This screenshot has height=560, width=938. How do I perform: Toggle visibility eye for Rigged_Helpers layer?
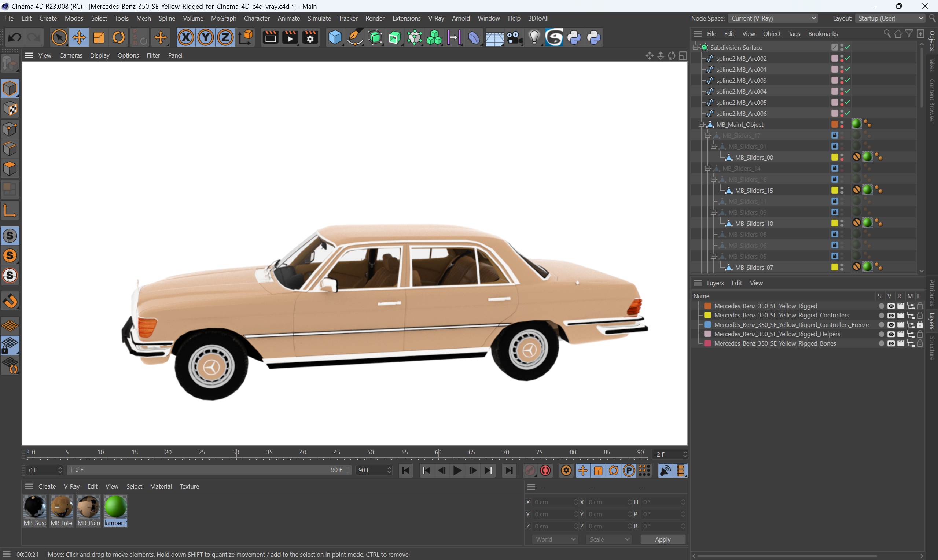pos(891,334)
